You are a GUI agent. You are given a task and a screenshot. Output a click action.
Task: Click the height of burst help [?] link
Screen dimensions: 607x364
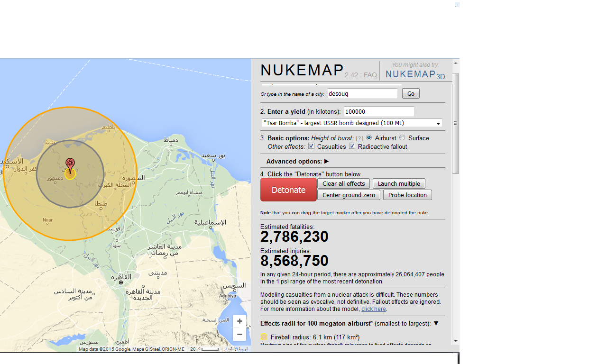[x=359, y=138]
